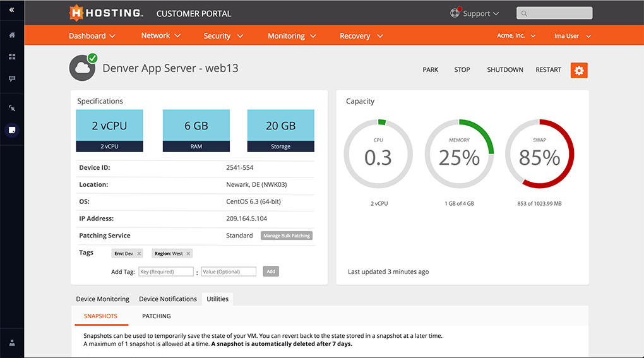This screenshot has height=358, width=644.
Task: Open the Monitoring menu
Action: point(292,36)
